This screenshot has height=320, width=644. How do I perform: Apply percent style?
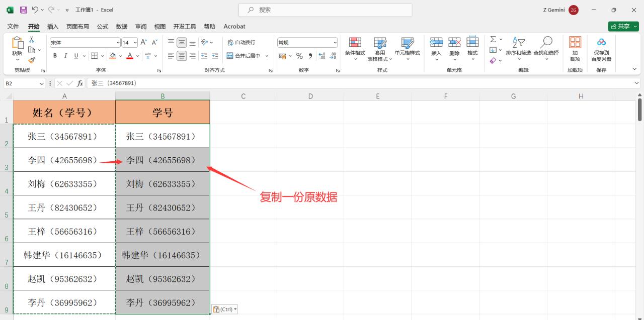[x=299, y=56]
